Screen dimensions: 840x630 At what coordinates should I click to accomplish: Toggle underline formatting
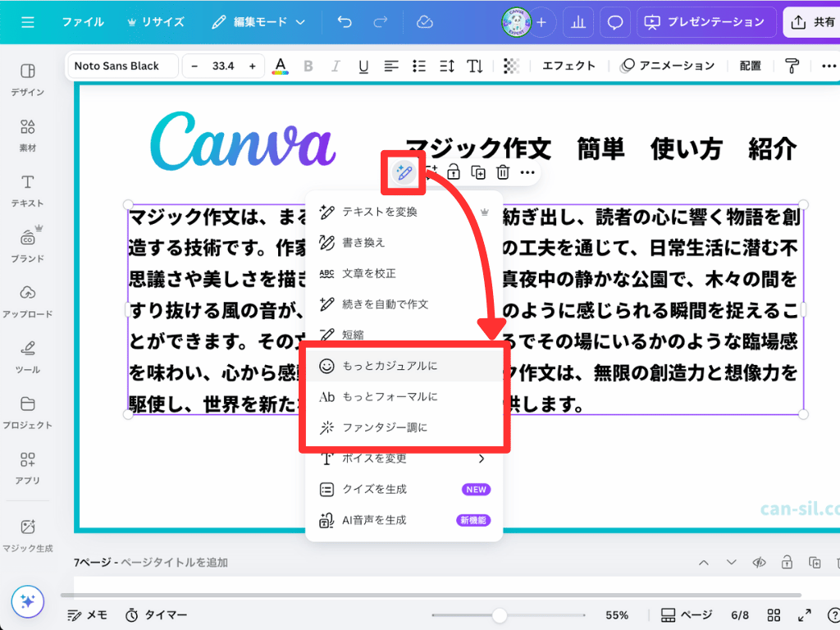(363, 66)
